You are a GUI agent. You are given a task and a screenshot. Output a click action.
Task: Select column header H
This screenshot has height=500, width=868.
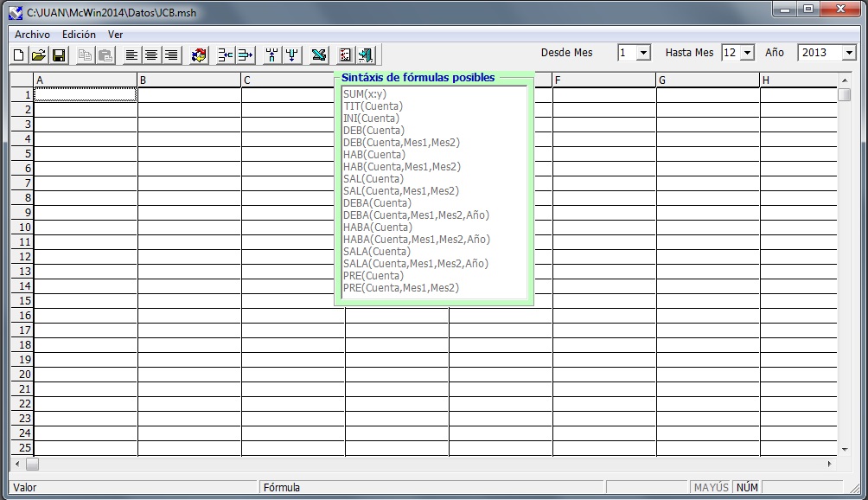798,80
